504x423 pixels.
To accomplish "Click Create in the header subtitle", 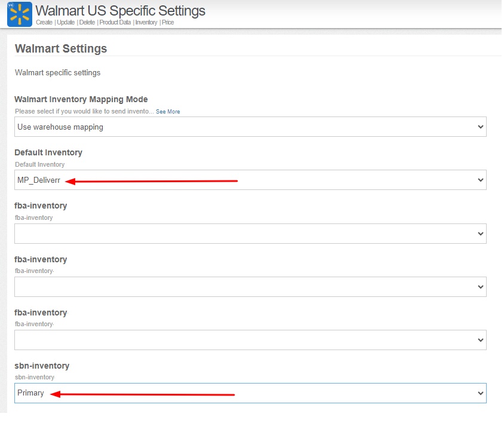I will (x=44, y=22).
